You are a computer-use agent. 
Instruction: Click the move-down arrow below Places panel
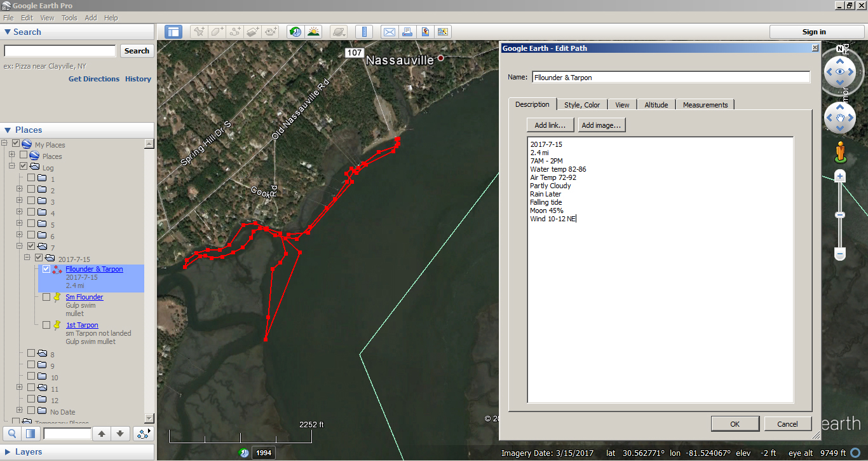coord(121,434)
